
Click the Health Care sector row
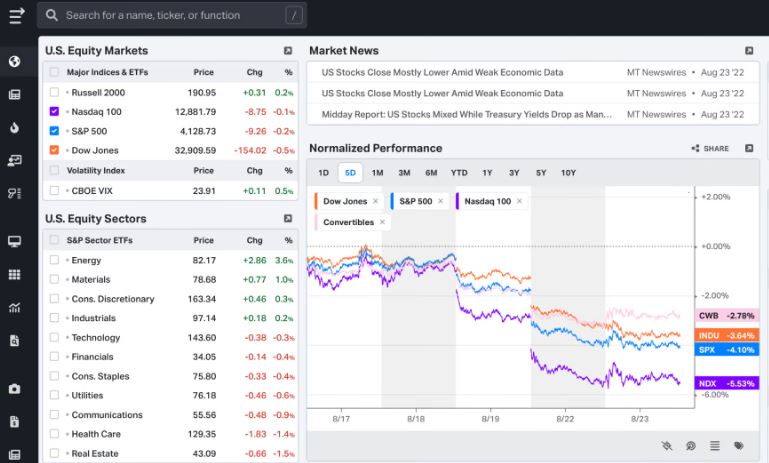click(171, 434)
